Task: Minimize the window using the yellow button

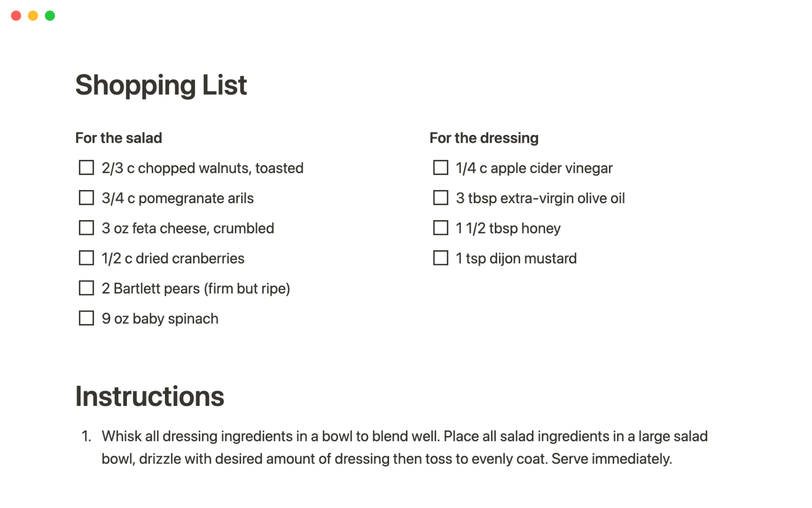Action: click(33, 16)
